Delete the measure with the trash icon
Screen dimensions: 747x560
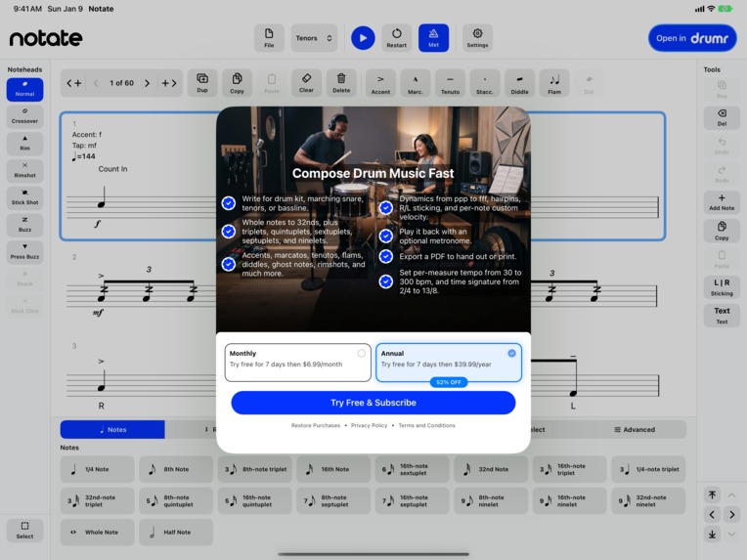click(x=341, y=83)
